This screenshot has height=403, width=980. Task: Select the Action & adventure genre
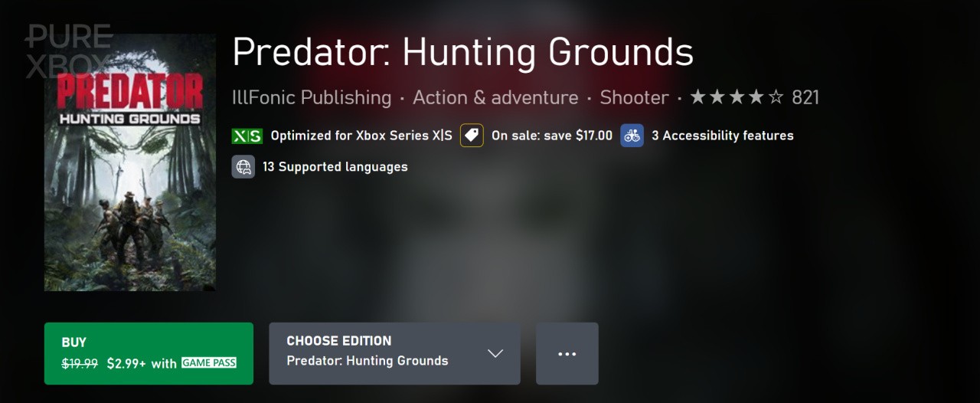pos(495,97)
